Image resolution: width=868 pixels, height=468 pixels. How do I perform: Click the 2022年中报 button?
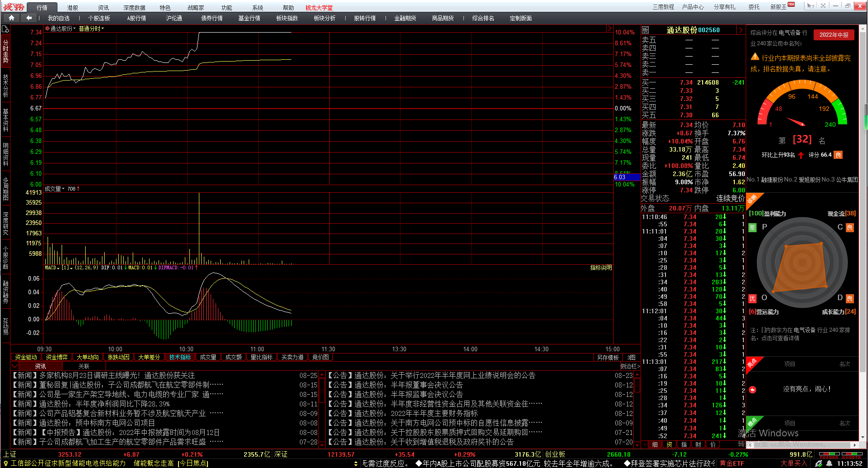tap(834, 35)
